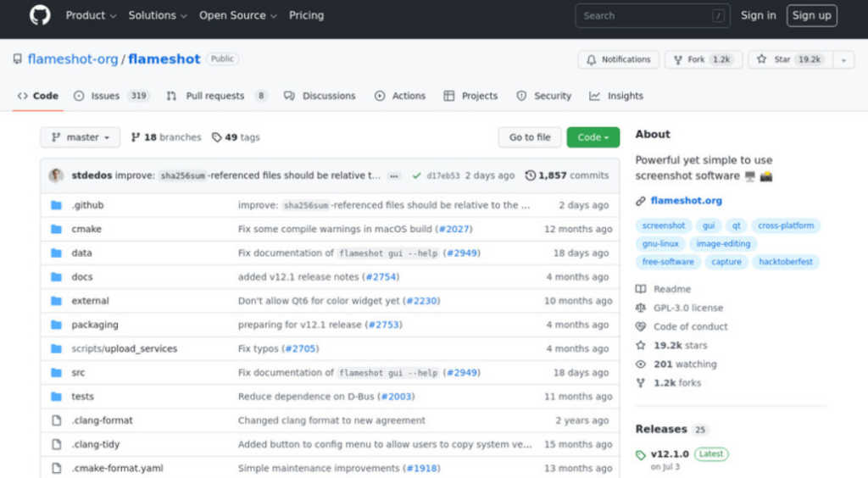This screenshot has height=478, width=868.
Task: Open the flameshot.org website link
Action: 686,201
